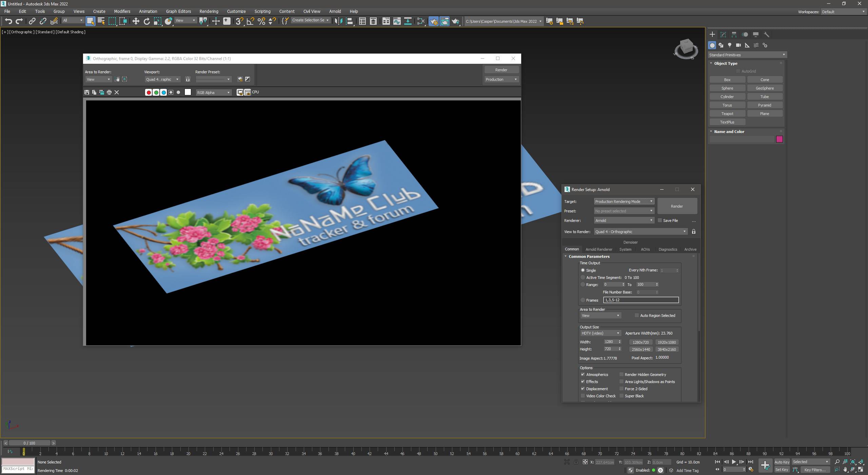
Task: Create a Teapot primitive
Action: 727,114
